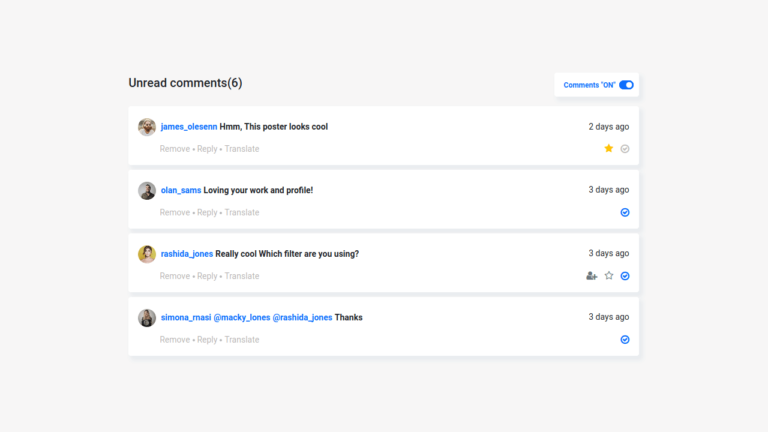Translate simona_rnasi's comment
The width and height of the screenshot is (768, 432).
tap(242, 340)
